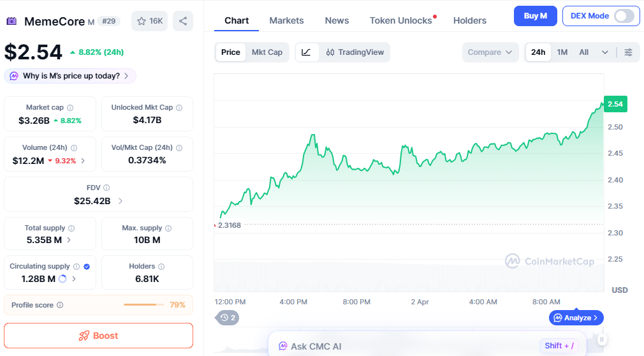
Task: Click the 6.81K holders value
Action: tap(147, 279)
